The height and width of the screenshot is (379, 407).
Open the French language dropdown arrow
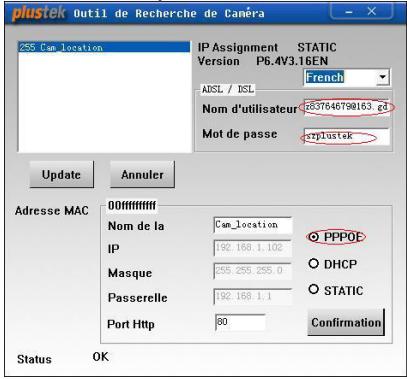tap(383, 77)
